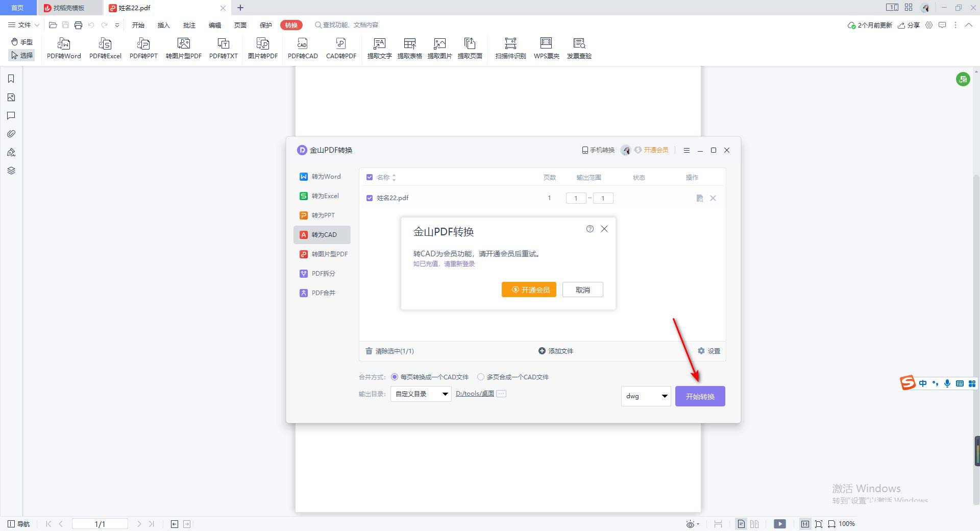Viewport: 980px width, 531px height.
Task: Open the PDF转CAD toolbar tool
Action: click(x=303, y=49)
